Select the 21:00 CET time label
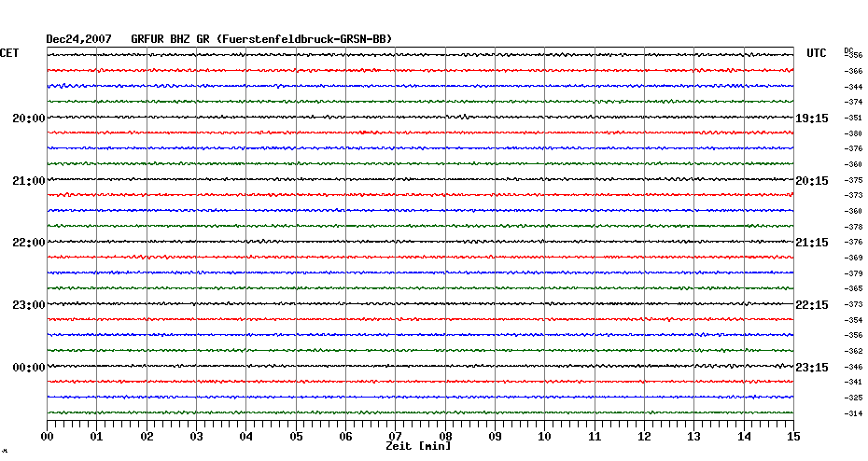This screenshot has width=868, height=461. [x=29, y=180]
